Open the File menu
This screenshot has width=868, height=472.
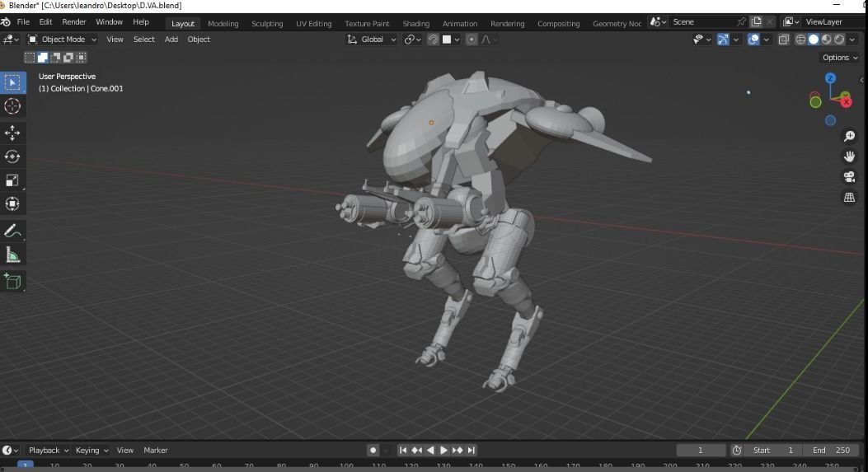[23, 22]
